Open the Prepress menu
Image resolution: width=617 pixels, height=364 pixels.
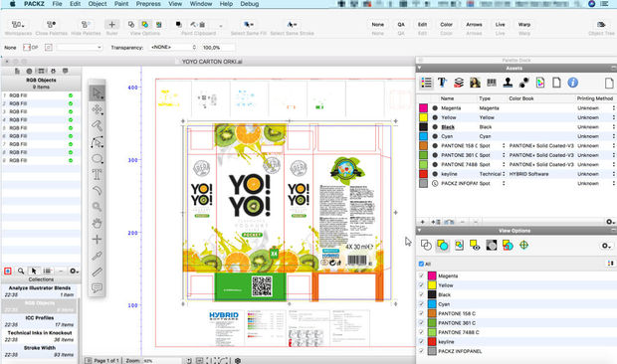148,4
